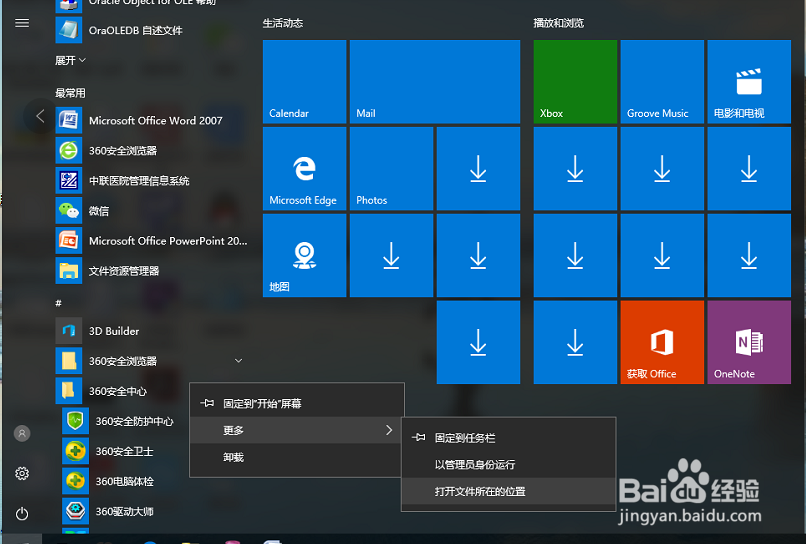The width and height of the screenshot is (806, 544).
Task: Open 360安全防护中心 shield icon
Action: [x=75, y=421]
